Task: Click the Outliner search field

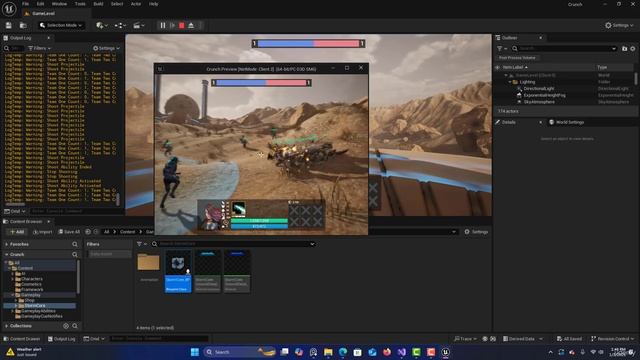Action: pyautogui.click(x=565, y=48)
